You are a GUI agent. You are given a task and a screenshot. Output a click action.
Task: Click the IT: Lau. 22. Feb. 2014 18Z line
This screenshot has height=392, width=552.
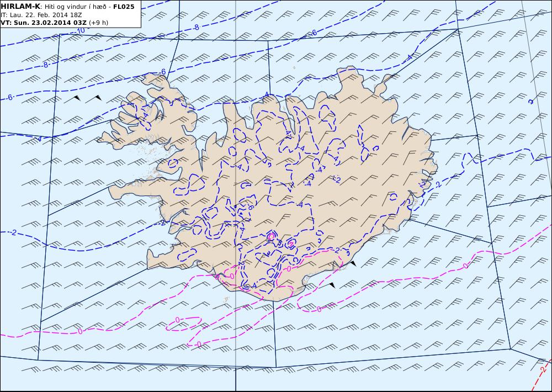tap(41, 15)
